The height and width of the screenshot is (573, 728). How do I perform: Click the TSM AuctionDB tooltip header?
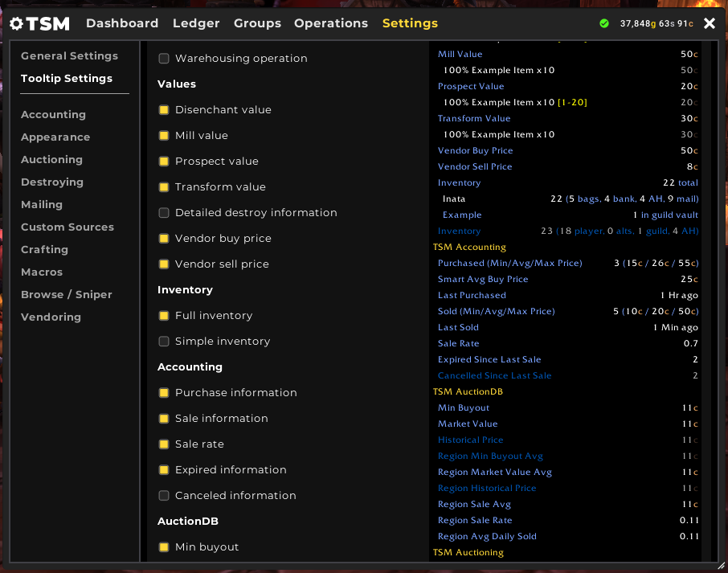point(468,391)
